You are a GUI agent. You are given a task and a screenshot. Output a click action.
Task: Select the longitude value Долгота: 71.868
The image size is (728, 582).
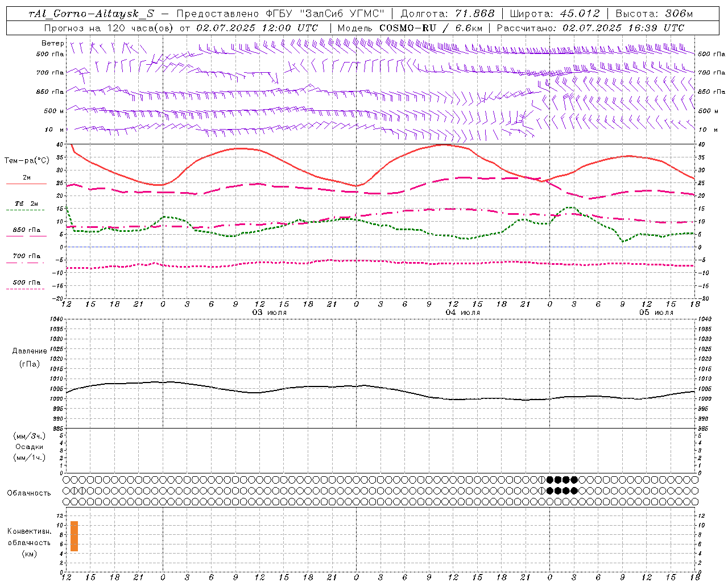pos(448,14)
